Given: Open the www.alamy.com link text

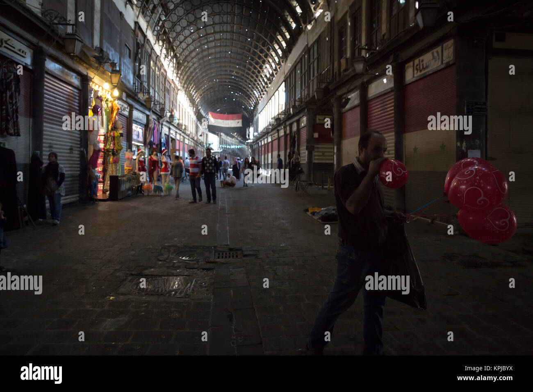Looking at the screenshot, I should 485,378.
